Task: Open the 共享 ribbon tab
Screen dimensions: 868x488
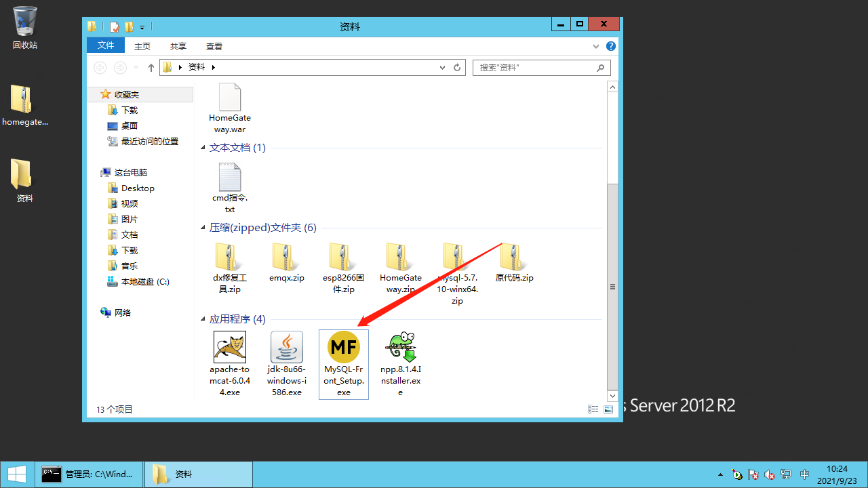Action: [178, 47]
